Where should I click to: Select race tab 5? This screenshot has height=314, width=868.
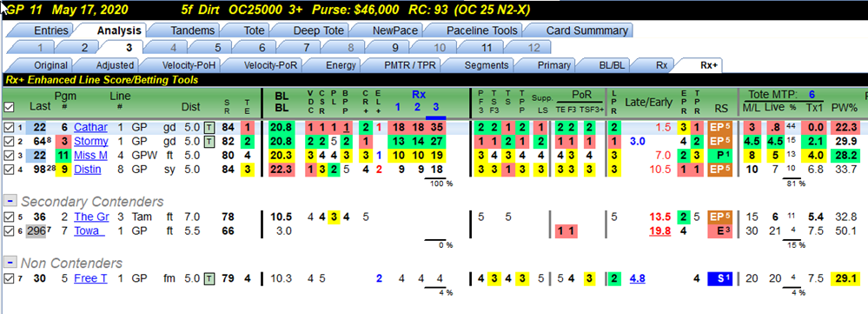pos(217,48)
